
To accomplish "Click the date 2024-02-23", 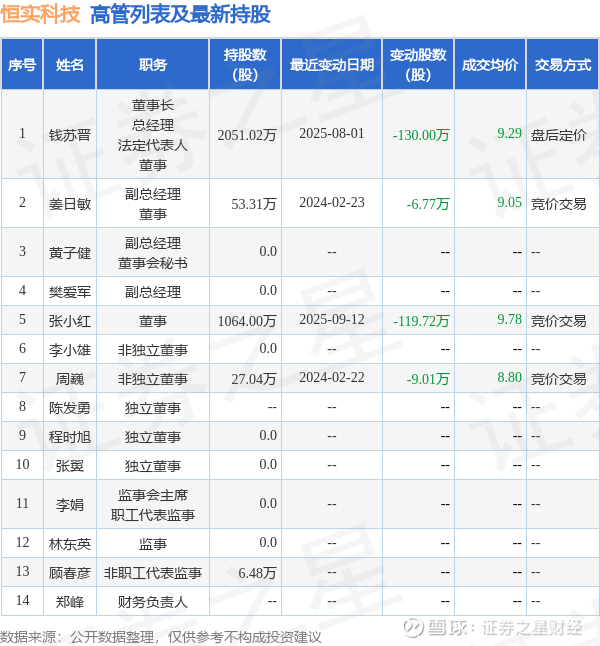I will 332,202.
